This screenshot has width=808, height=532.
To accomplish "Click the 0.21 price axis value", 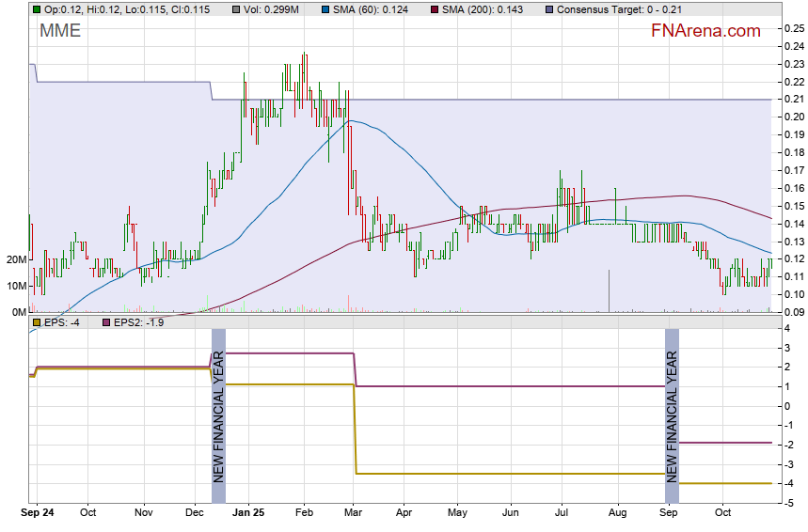I will pos(793,100).
